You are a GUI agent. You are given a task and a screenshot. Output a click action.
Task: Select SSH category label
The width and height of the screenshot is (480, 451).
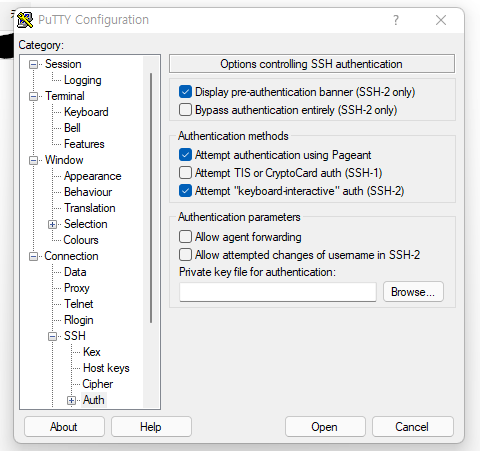75,336
